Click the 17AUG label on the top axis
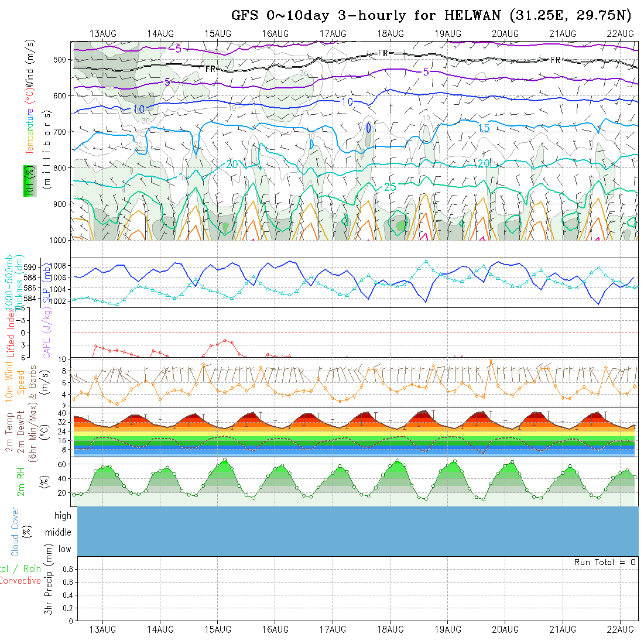The image size is (644, 644). pos(333,34)
